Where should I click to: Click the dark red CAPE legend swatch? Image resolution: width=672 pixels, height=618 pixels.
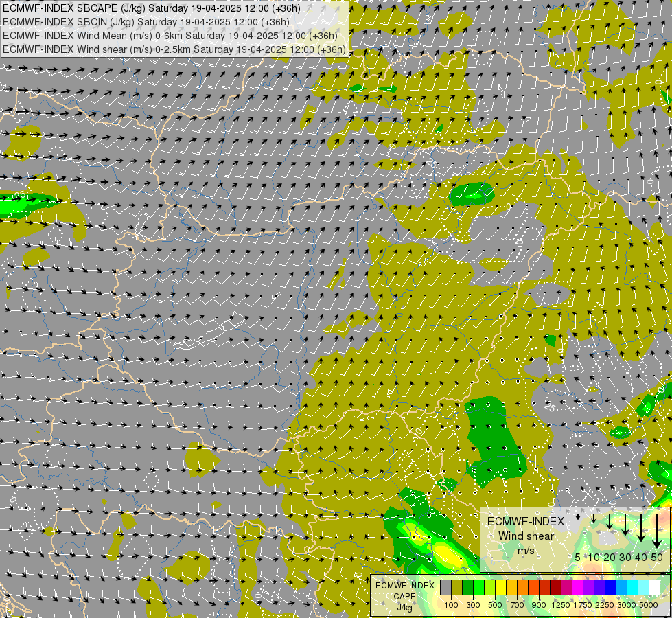coord(556,588)
